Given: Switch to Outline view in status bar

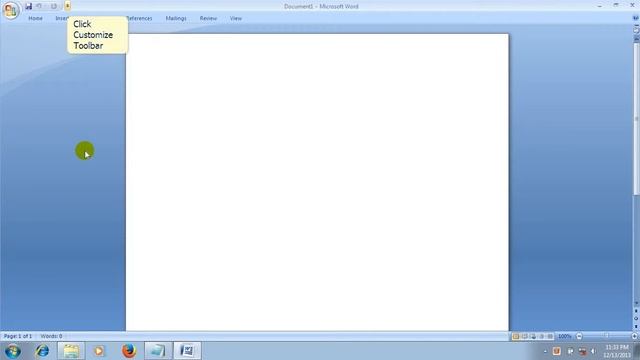Looking at the screenshot, I should 542,336.
